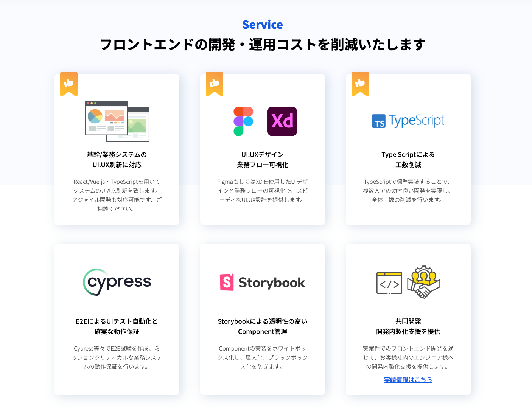The width and height of the screenshot is (532, 413).
Task: Click the Storybook Component管理 title
Action: click(263, 326)
